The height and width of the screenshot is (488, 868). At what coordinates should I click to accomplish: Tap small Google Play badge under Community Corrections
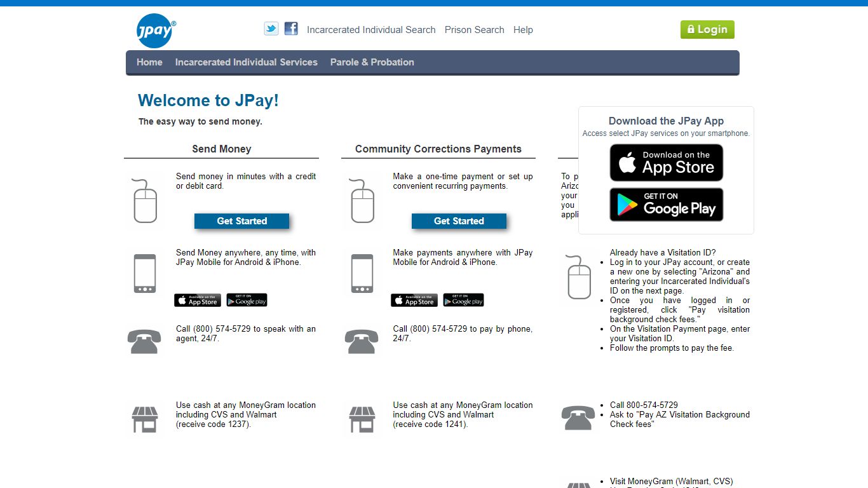coord(463,300)
